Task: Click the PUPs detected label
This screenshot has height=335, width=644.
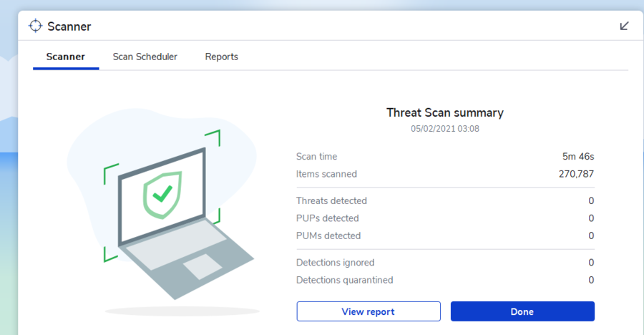Action: click(x=327, y=218)
